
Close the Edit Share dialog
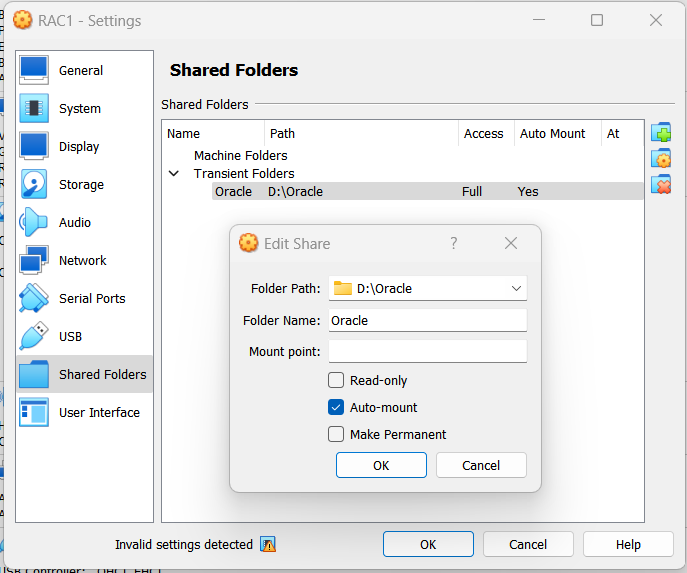click(511, 243)
